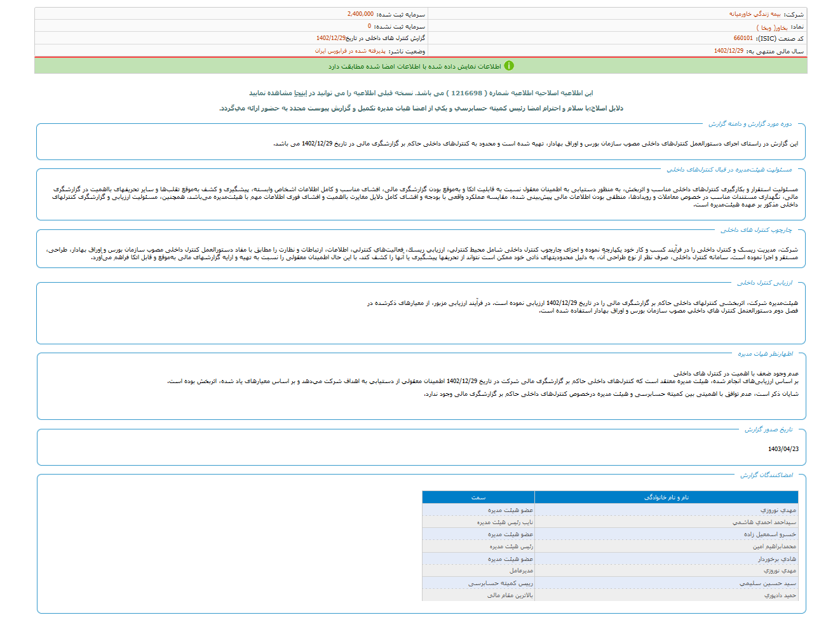Click the company name 'بیمه زندگی خاورمیانه'
Image resolution: width=840 pixels, height=641 pixels.
755,14
